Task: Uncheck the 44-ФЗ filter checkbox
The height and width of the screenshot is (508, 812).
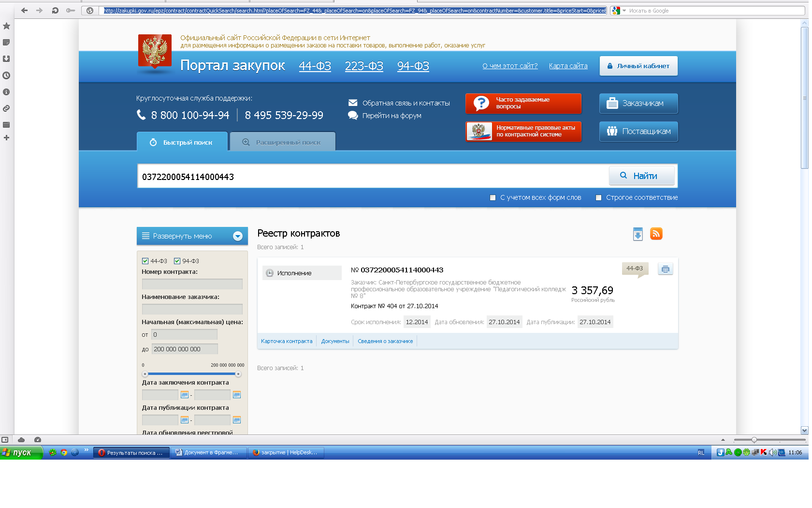Action: (145, 261)
